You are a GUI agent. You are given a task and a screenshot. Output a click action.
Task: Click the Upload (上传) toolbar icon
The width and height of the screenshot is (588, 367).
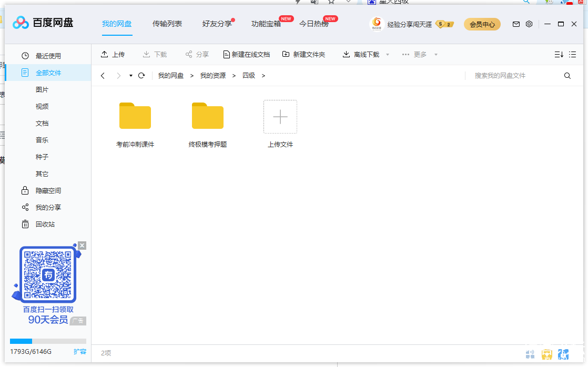[105, 55]
